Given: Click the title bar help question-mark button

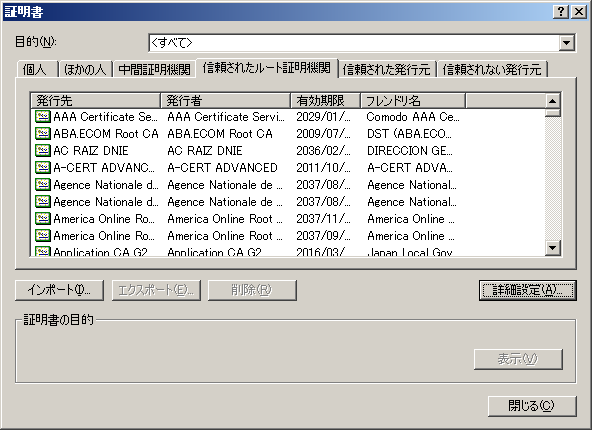Looking at the screenshot, I should (x=561, y=12).
